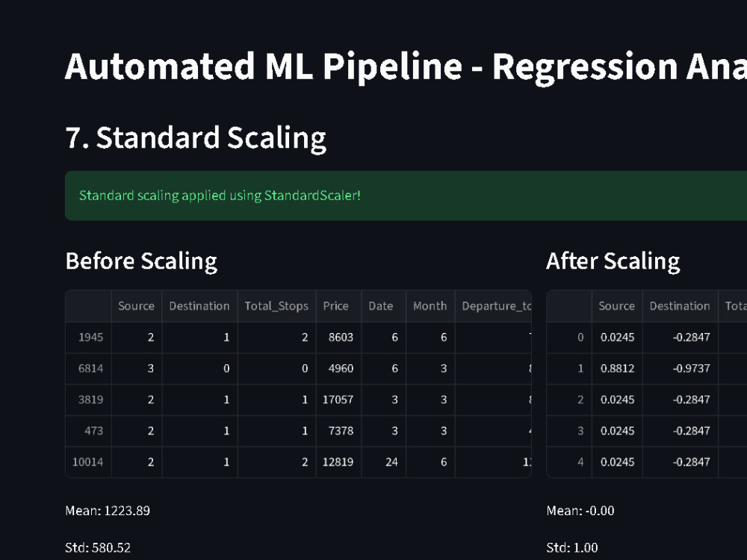
Task: Click the scaled Destination value -0.9737
Action: 681,369
